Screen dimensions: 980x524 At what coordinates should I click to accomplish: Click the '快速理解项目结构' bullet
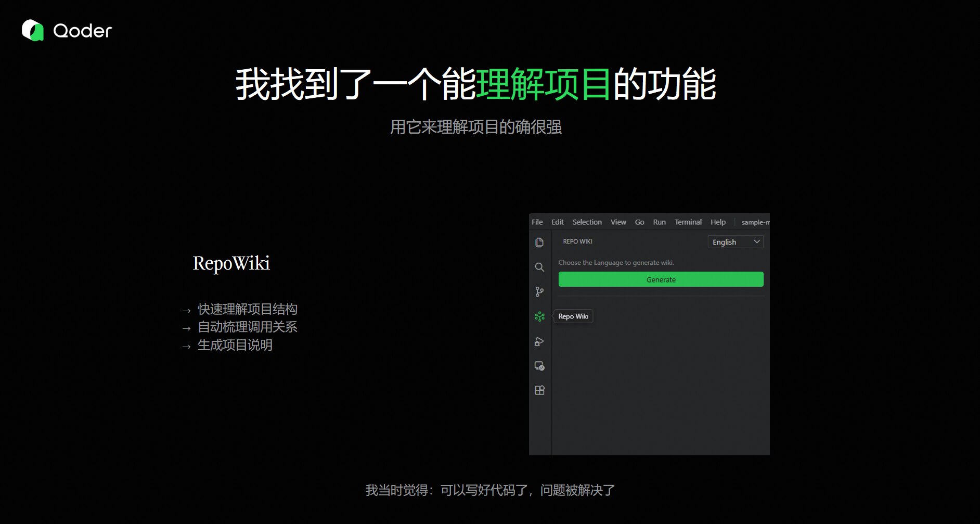[248, 309]
